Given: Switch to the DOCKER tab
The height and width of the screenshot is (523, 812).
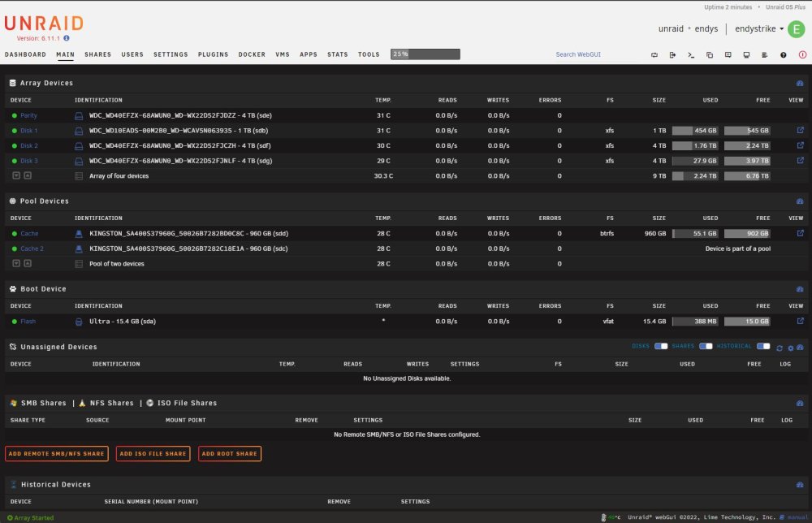Looking at the screenshot, I should pyautogui.click(x=252, y=54).
